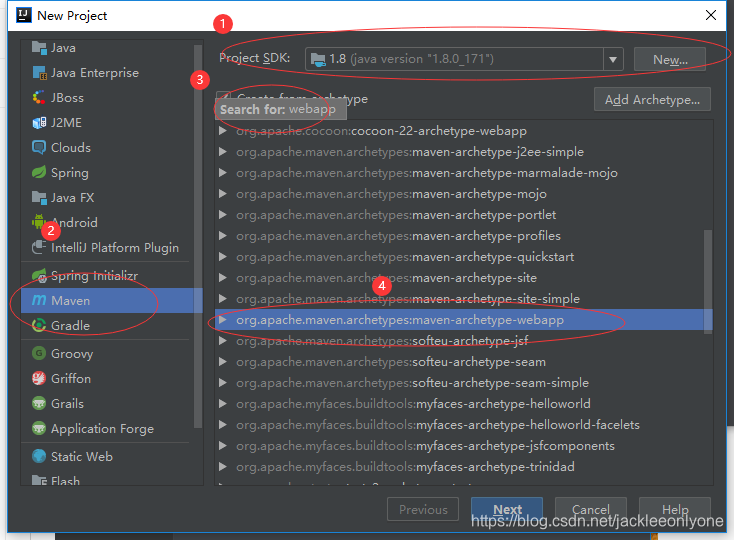Click the Next button
This screenshot has width=734, height=540.
[507, 509]
